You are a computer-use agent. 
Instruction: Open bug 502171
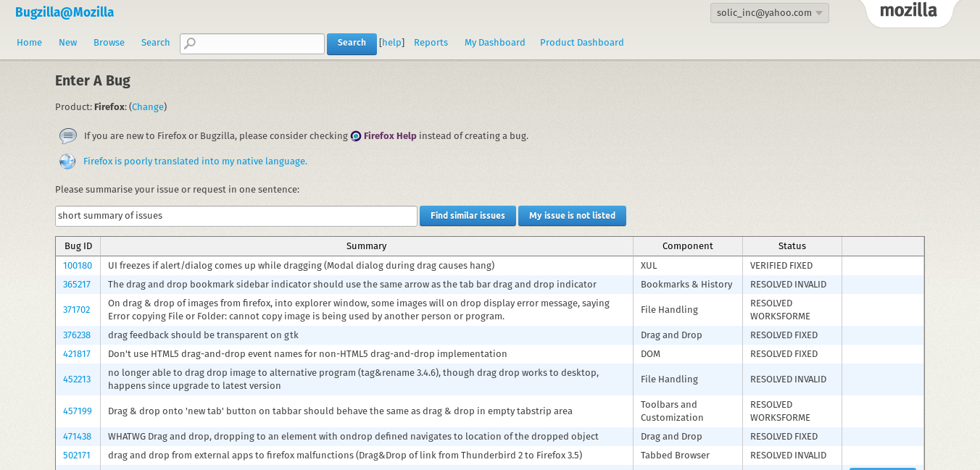click(x=77, y=456)
